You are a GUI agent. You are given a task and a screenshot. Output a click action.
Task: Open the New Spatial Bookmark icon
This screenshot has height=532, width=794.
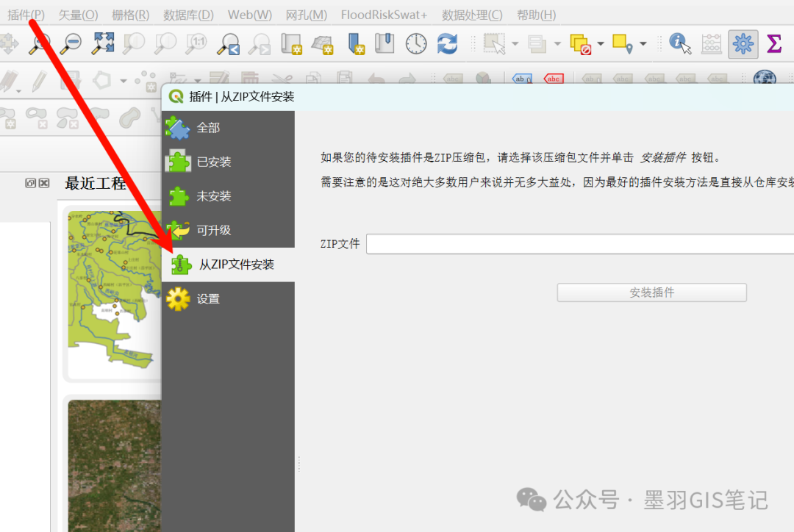pyautogui.click(x=356, y=44)
